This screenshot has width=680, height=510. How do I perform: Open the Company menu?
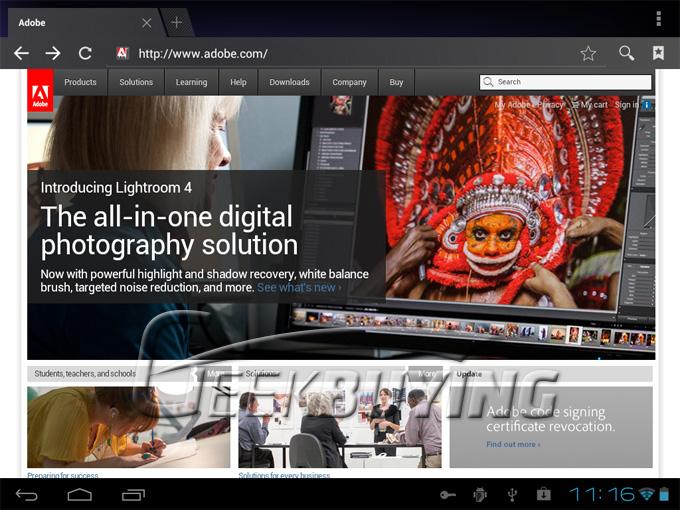pyautogui.click(x=349, y=82)
